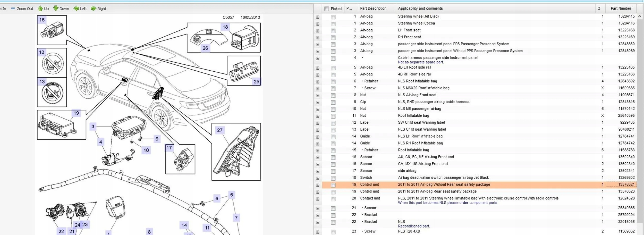This screenshot has width=644, height=235.
Task: Check Picked box for LH Front seat air-bag
Action: [333, 31]
